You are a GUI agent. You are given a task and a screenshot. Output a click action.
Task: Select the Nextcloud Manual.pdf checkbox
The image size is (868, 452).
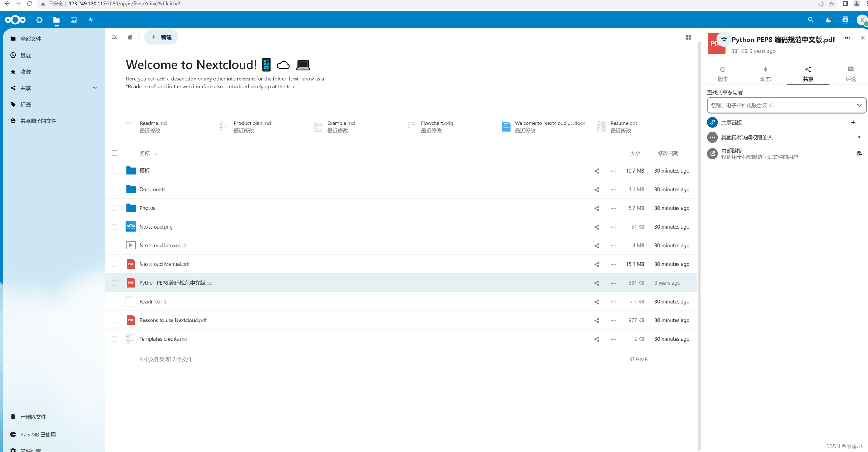pyautogui.click(x=115, y=264)
